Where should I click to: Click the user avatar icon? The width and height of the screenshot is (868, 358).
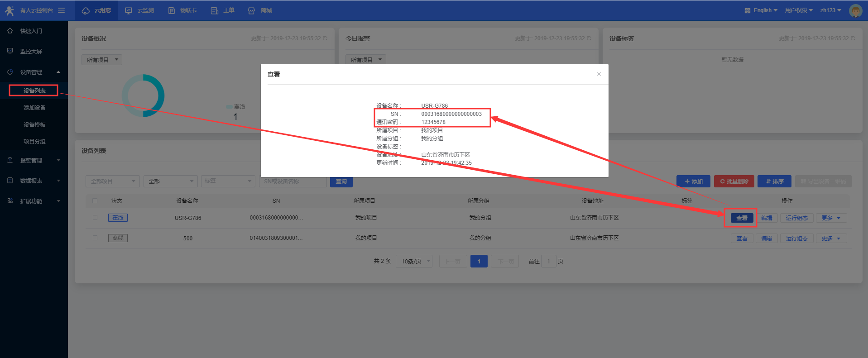point(855,10)
